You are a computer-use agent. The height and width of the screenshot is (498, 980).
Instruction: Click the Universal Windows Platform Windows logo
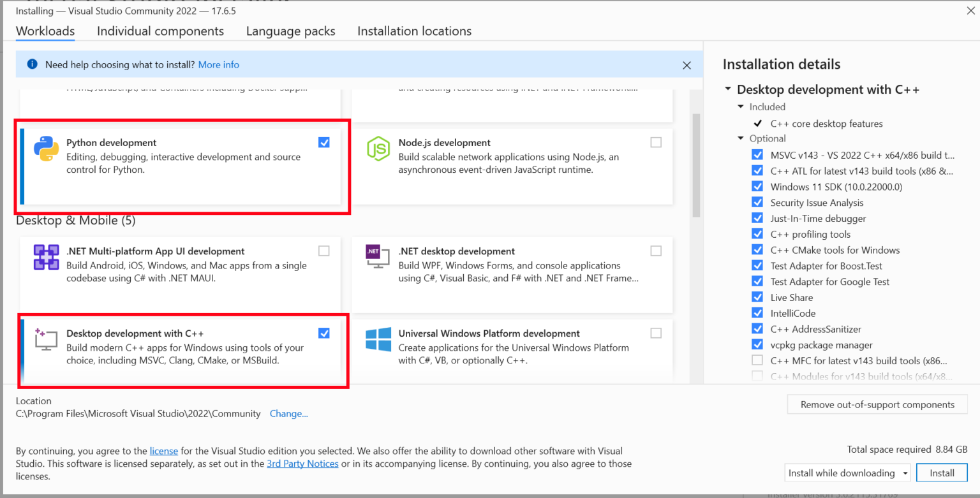click(x=378, y=339)
